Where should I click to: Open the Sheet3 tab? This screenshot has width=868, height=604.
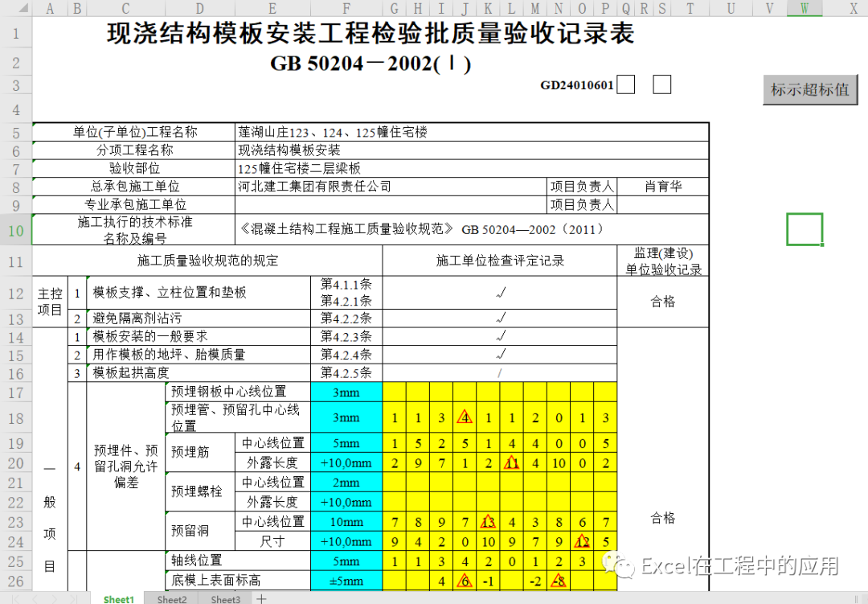225,598
